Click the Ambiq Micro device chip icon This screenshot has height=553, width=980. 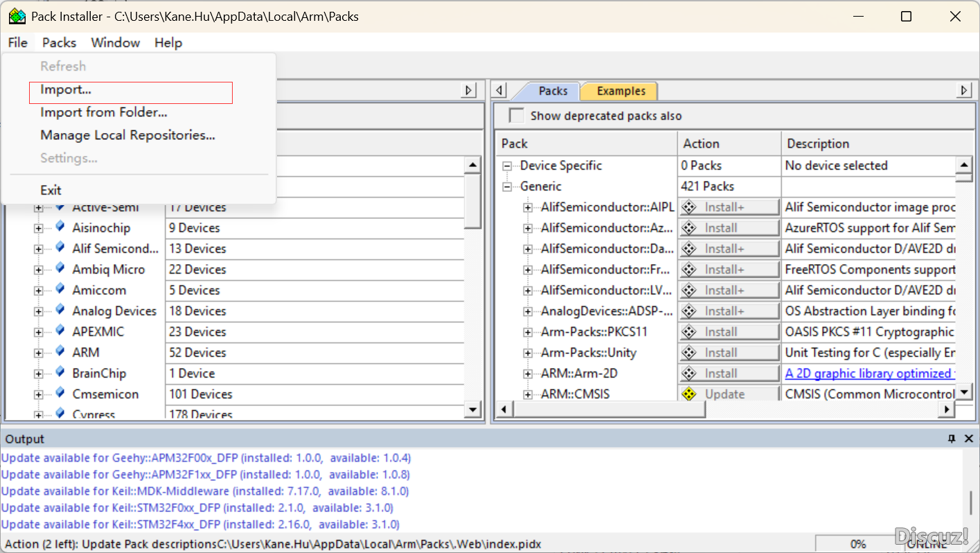pyautogui.click(x=60, y=269)
